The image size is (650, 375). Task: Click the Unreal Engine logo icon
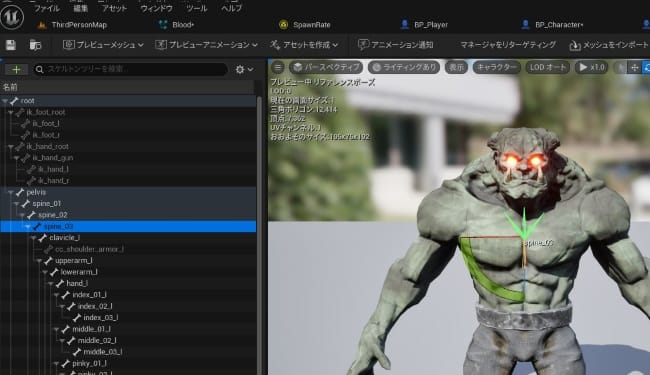[12, 17]
